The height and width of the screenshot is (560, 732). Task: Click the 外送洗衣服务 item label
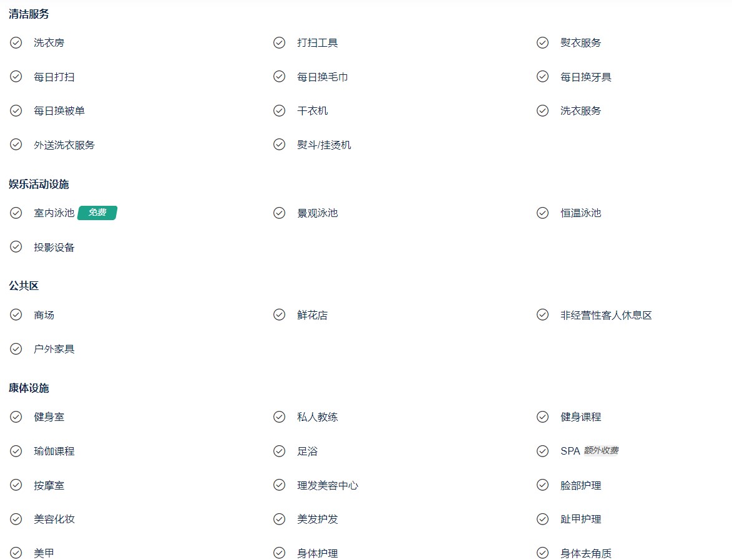point(64,145)
